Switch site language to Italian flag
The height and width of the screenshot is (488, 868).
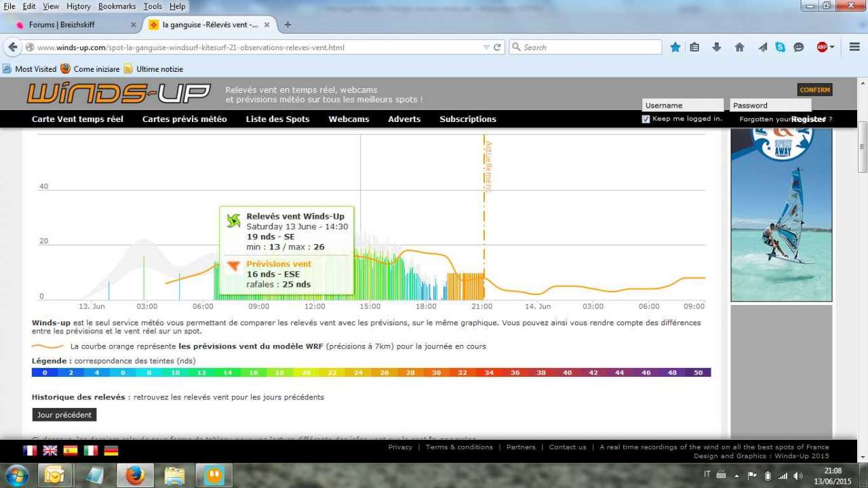pos(91,451)
